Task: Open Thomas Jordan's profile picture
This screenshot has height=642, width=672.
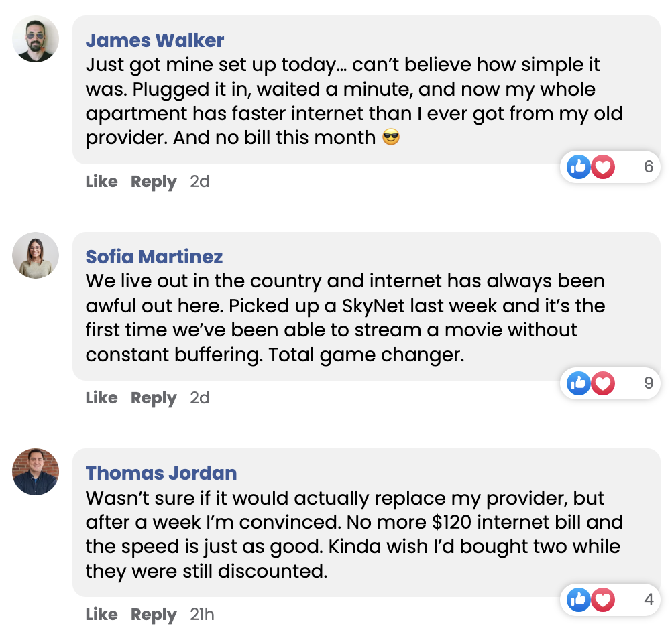Action: (x=36, y=472)
